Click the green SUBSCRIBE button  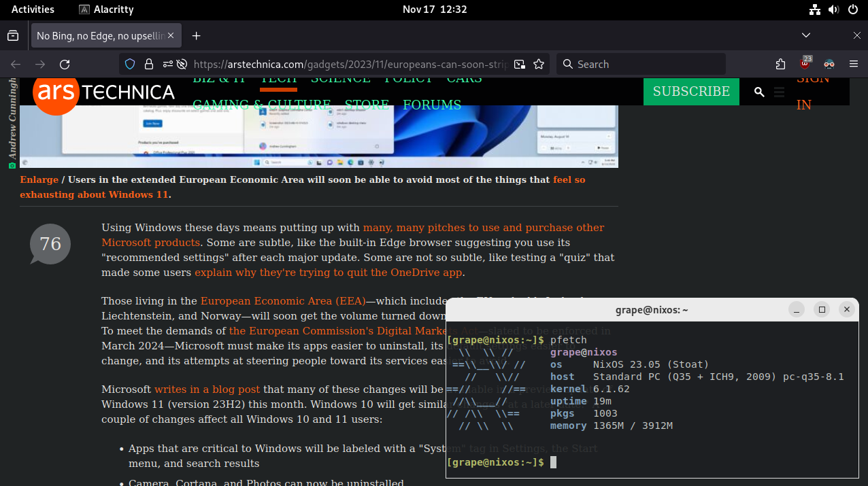[691, 92]
